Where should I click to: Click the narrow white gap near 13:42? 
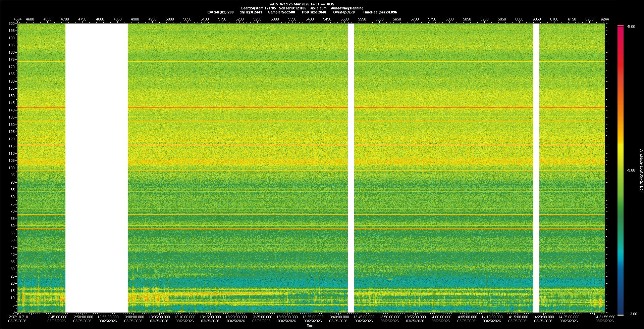(351, 168)
